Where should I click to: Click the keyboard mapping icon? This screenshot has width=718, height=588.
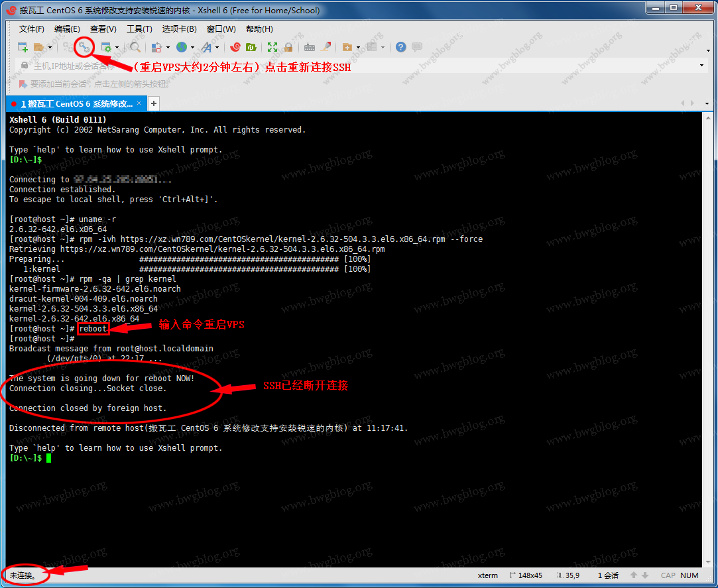point(310,46)
